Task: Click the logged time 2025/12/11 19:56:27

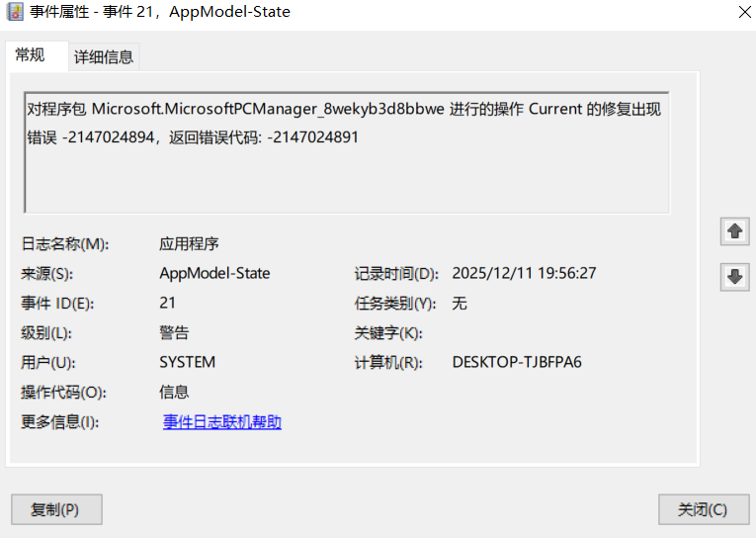Action: pyautogui.click(x=524, y=274)
